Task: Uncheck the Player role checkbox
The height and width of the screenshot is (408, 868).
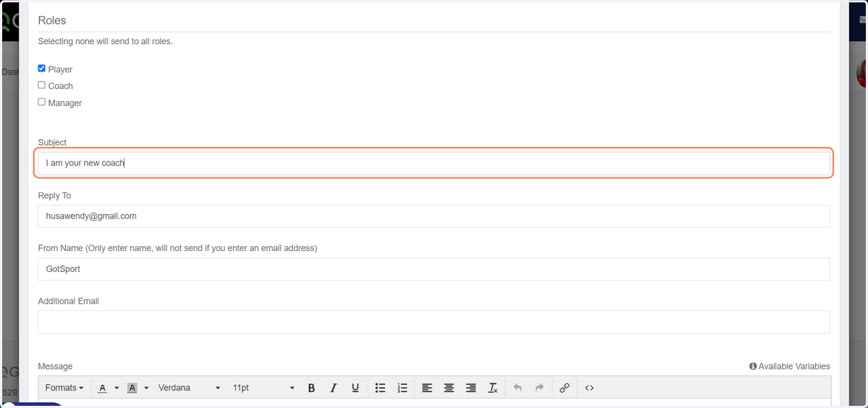Action: [42, 68]
